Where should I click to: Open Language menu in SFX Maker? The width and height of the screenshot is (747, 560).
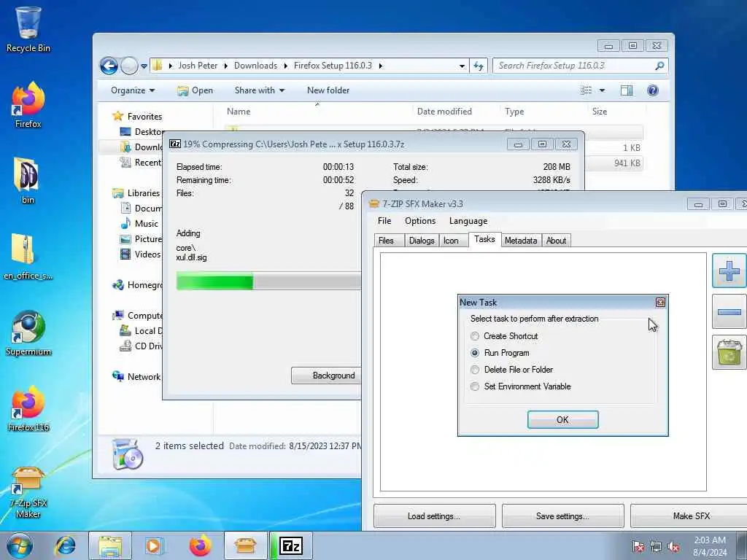point(468,221)
